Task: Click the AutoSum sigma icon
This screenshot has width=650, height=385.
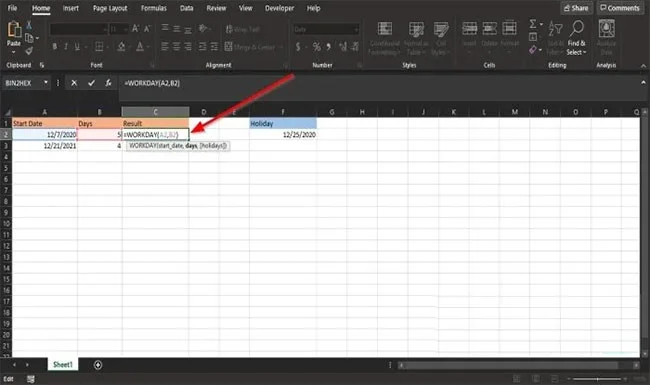Action: click(x=533, y=24)
